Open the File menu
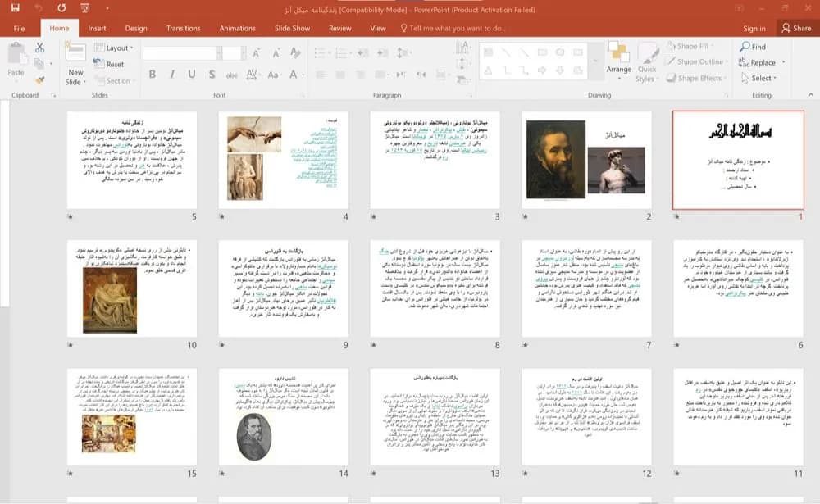820x504 pixels. pyautogui.click(x=20, y=28)
